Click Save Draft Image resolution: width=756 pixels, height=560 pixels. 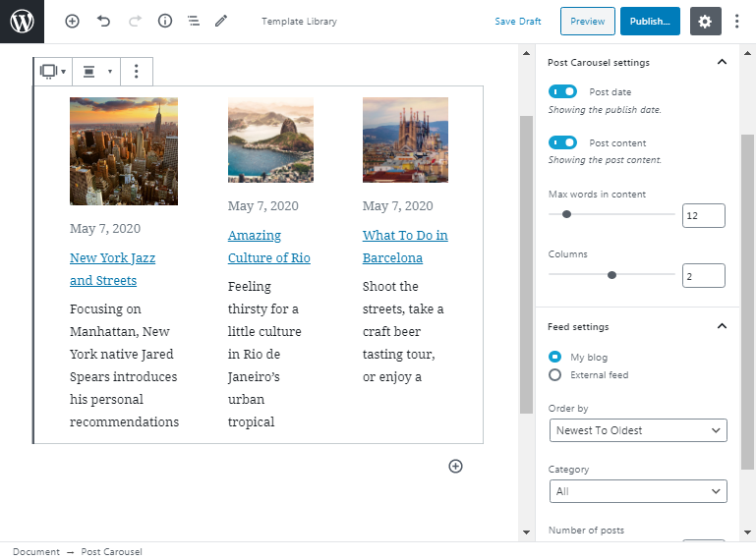point(518,22)
